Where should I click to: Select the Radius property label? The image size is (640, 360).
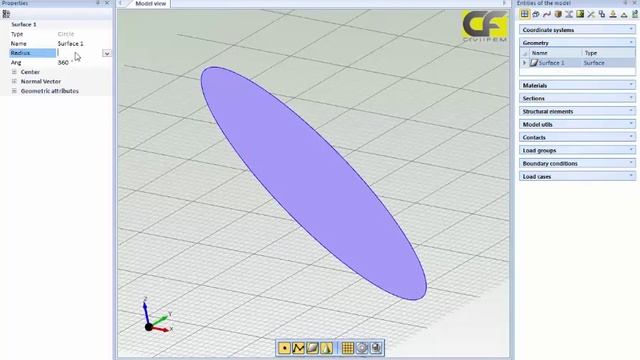click(x=33, y=53)
